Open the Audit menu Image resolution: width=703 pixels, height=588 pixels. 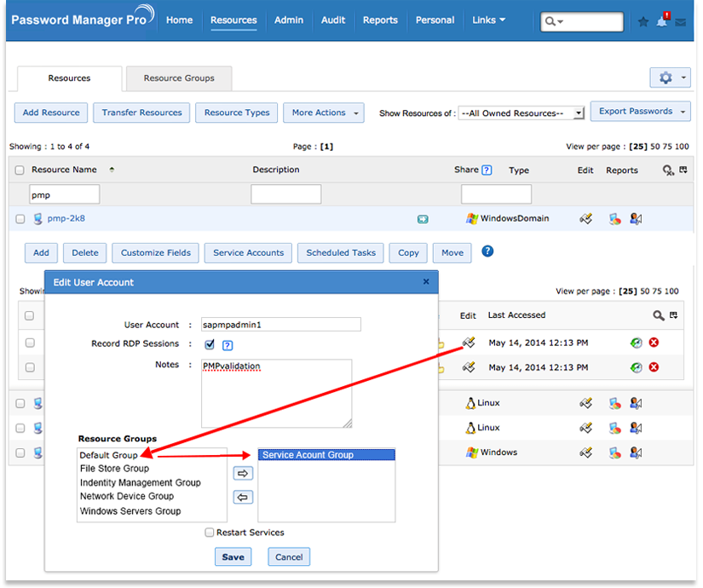[x=333, y=20]
